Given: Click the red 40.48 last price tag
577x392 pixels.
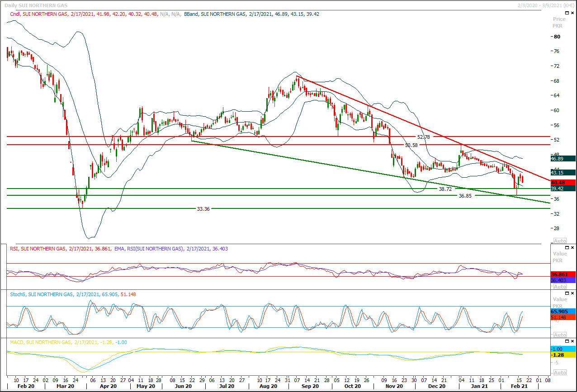Looking at the screenshot, I should [x=563, y=182].
